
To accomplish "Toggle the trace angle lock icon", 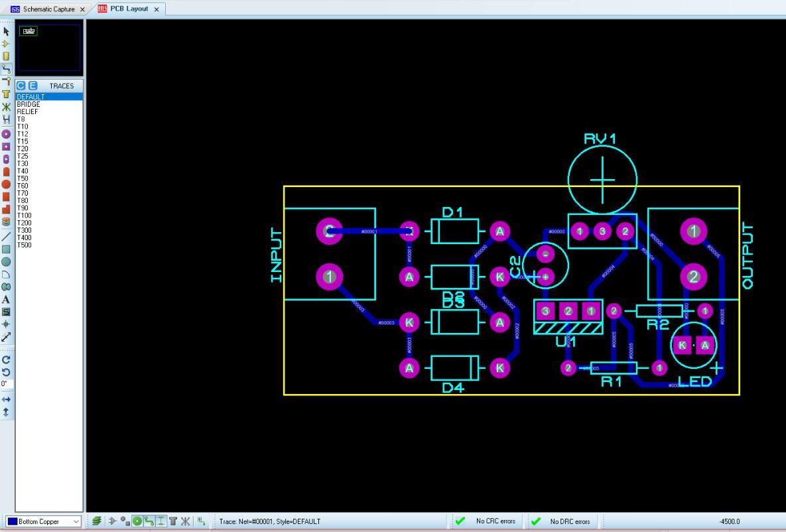I will [149, 523].
